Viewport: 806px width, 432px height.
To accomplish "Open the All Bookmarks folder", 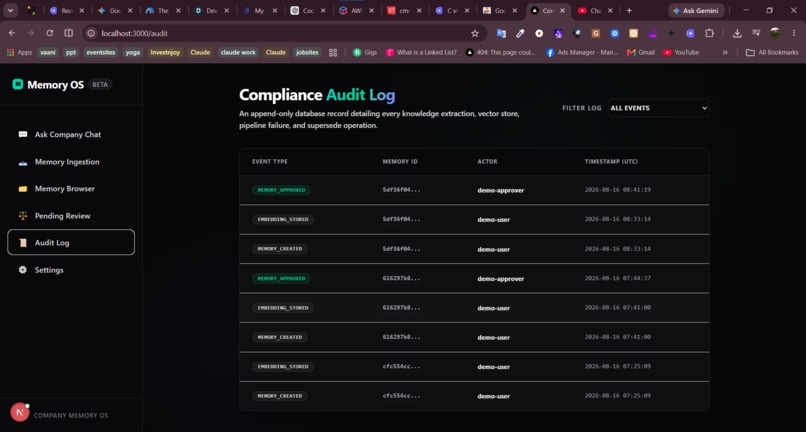I will [x=772, y=52].
